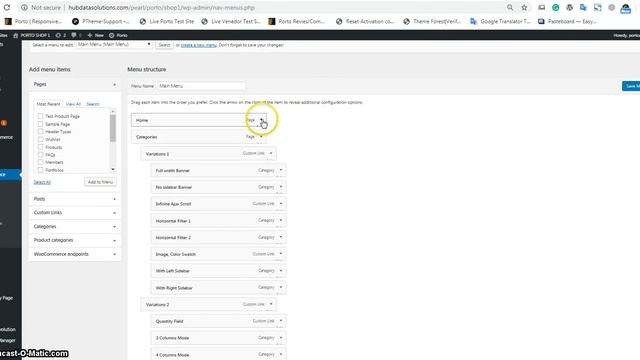Open the Google Translator bookmark

click(x=500, y=21)
